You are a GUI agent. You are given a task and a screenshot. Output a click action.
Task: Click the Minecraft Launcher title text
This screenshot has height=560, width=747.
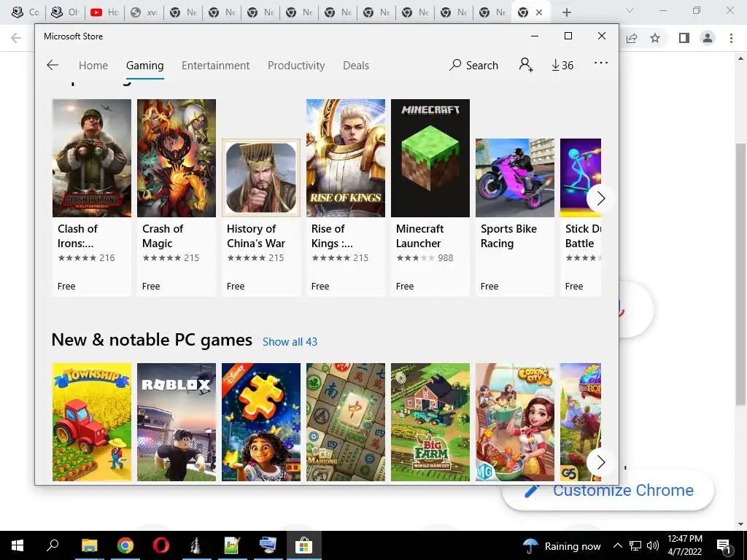419,236
